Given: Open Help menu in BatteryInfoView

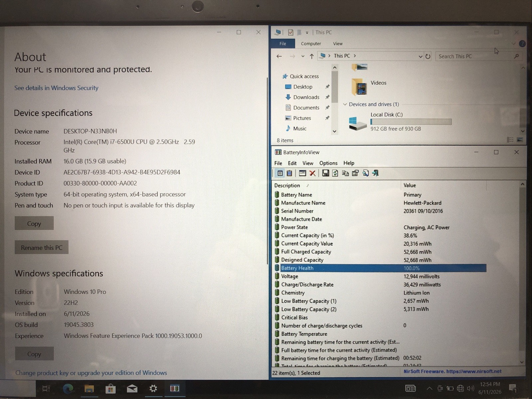Looking at the screenshot, I should 349,163.
